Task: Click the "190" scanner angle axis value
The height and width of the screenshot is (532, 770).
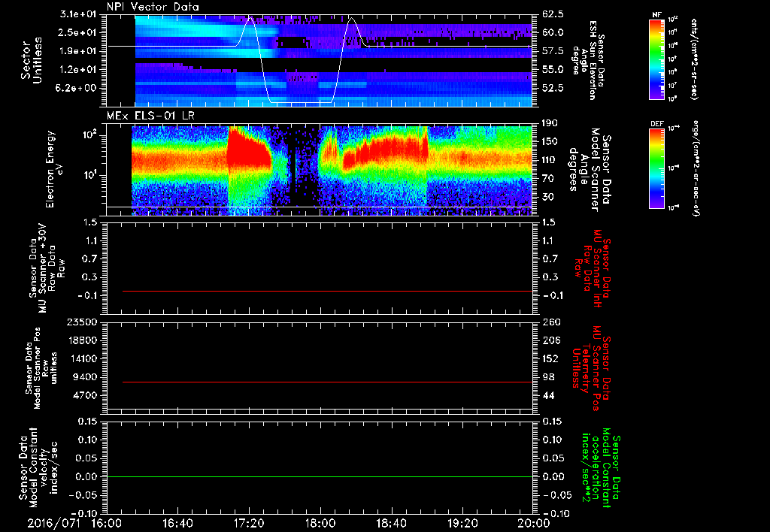Action: tap(550, 123)
